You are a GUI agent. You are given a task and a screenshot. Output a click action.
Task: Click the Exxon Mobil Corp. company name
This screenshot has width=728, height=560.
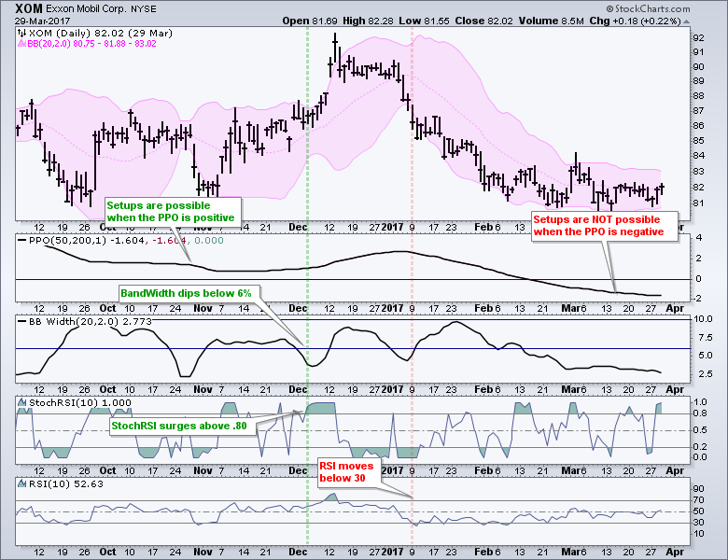click(x=86, y=8)
